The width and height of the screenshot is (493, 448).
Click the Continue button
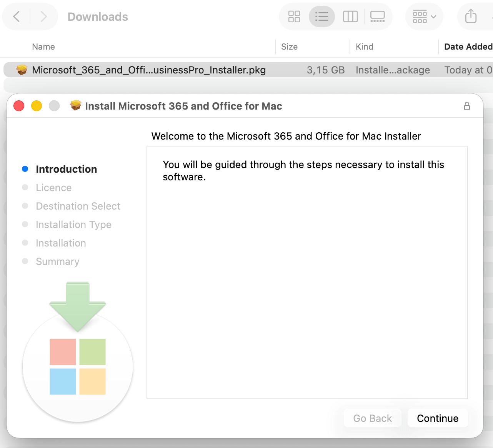(438, 418)
